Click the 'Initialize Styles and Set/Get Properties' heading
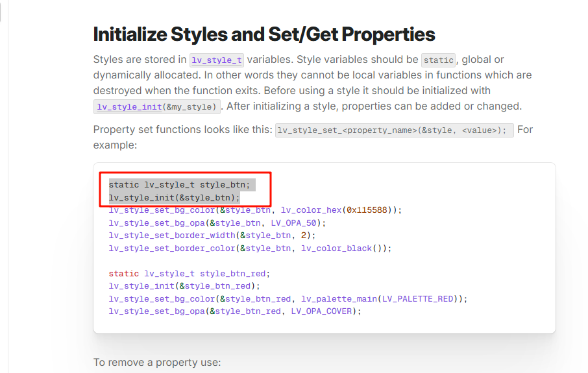588x373 pixels. [263, 34]
